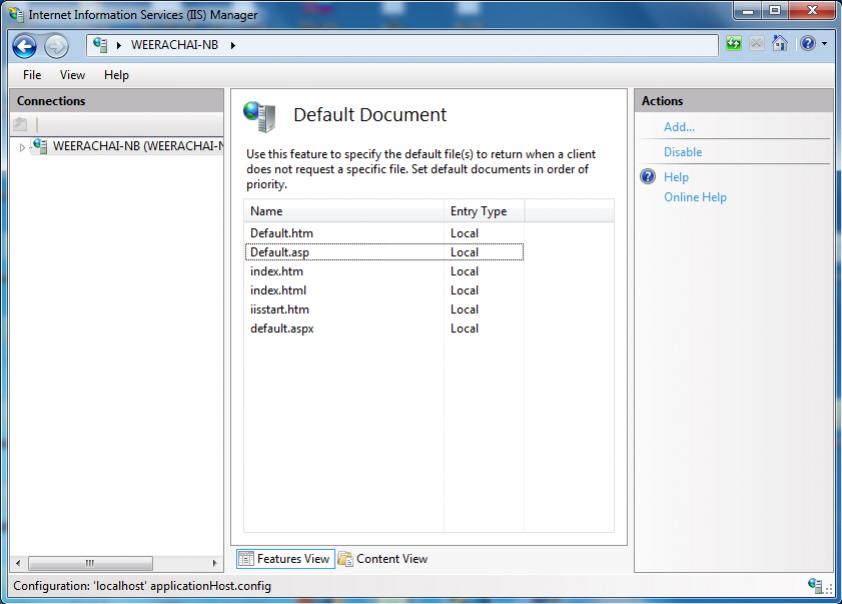
Task: Open the toolbar Help question-mark icon
Action: (808, 43)
